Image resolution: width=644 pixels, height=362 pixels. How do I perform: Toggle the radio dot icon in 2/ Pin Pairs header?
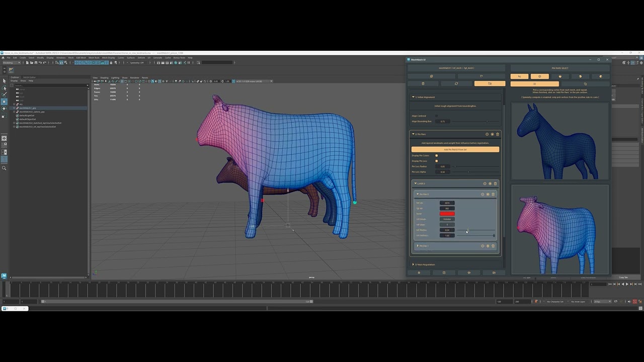(492, 134)
